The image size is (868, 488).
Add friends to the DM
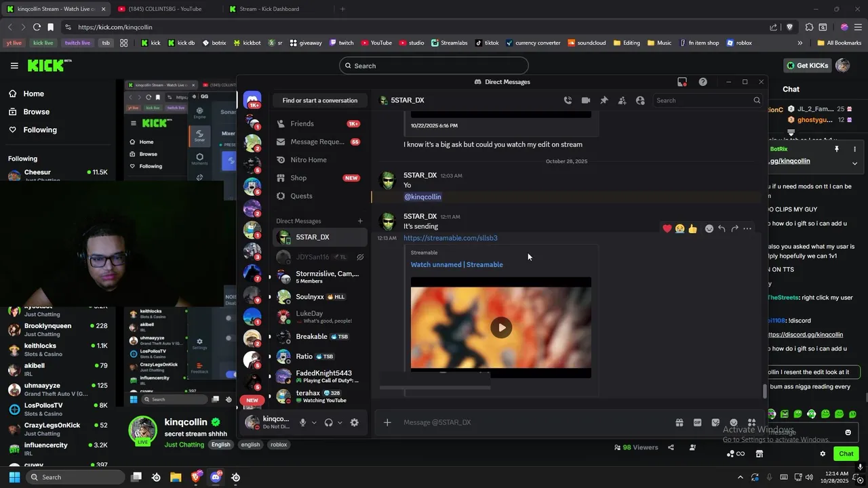point(622,100)
